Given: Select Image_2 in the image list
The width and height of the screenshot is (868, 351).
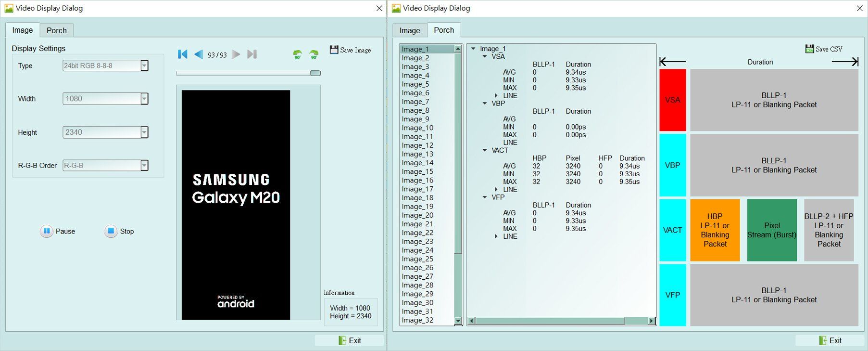Looking at the screenshot, I should pos(427,58).
